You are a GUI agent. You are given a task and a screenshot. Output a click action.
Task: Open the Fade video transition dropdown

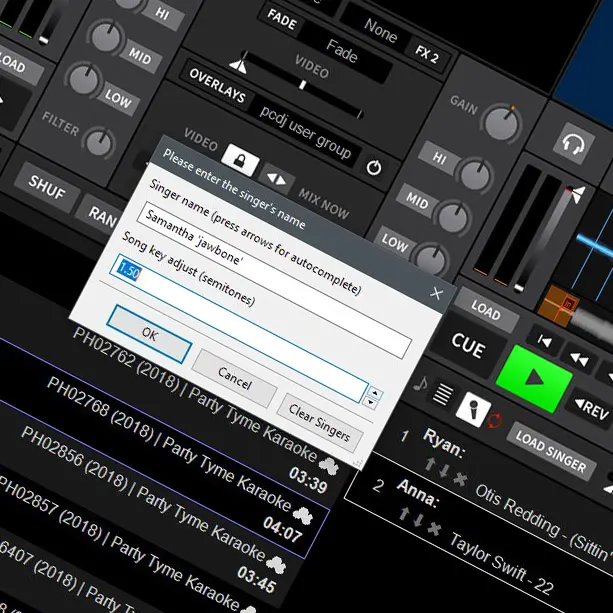[x=342, y=48]
